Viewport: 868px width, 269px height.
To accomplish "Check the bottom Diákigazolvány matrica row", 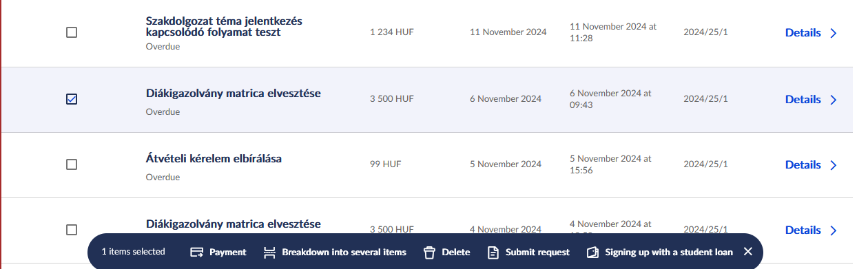I will click(x=72, y=230).
